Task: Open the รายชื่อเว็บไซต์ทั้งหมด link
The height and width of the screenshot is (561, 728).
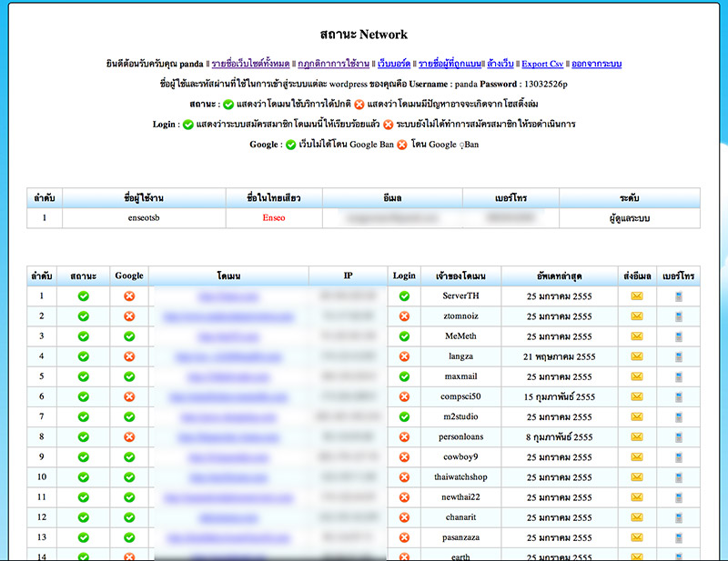Action: point(251,65)
